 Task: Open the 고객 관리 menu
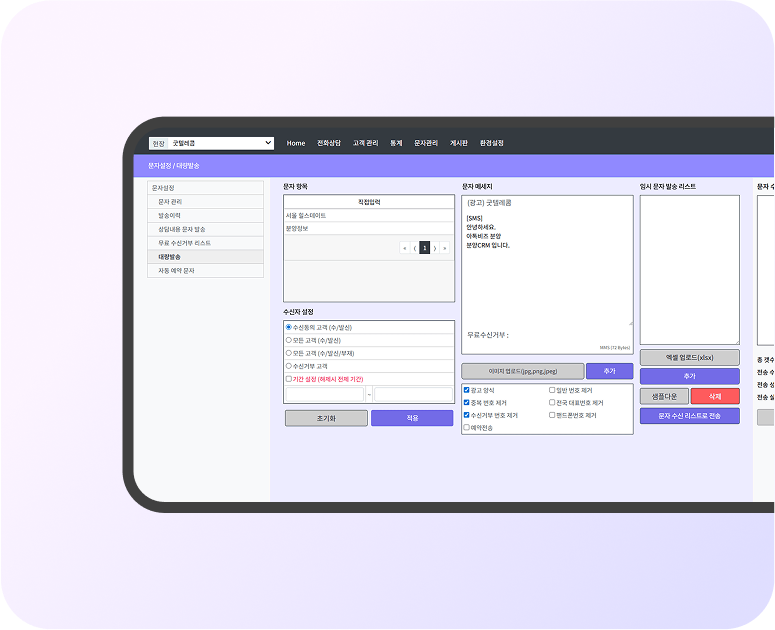(365, 143)
